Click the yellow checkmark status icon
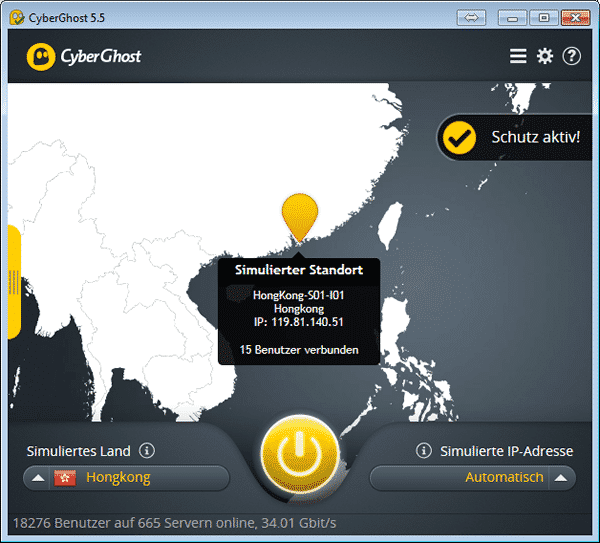Viewport: 600px width, 543px height. coord(459,137)
